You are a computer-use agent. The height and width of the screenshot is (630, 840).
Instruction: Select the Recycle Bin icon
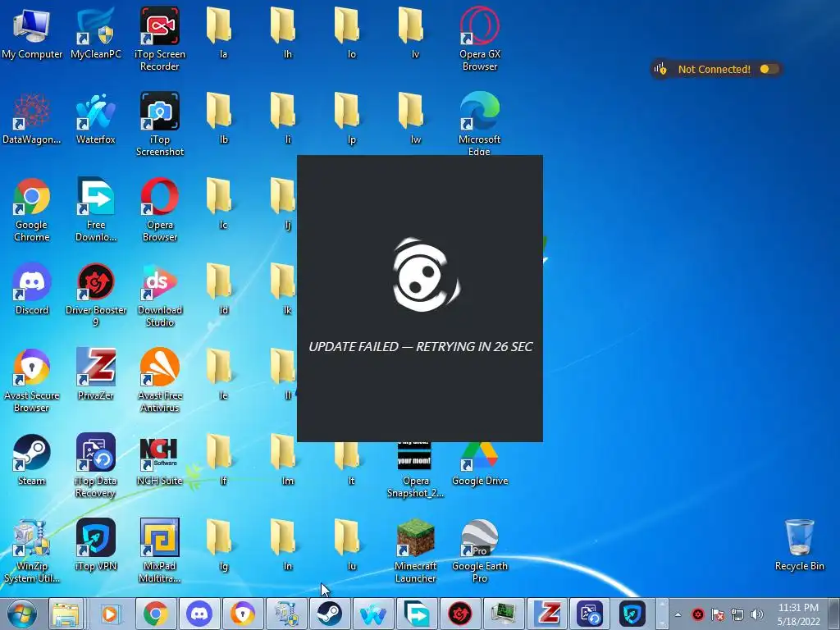(799, 545)
